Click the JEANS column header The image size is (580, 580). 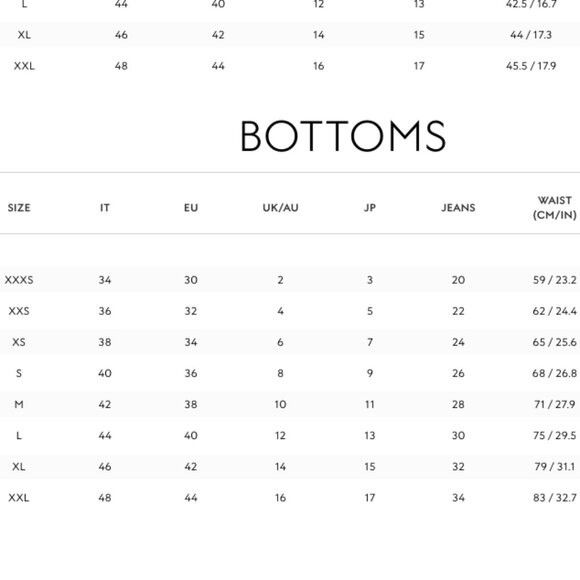[x=458, y=208]
